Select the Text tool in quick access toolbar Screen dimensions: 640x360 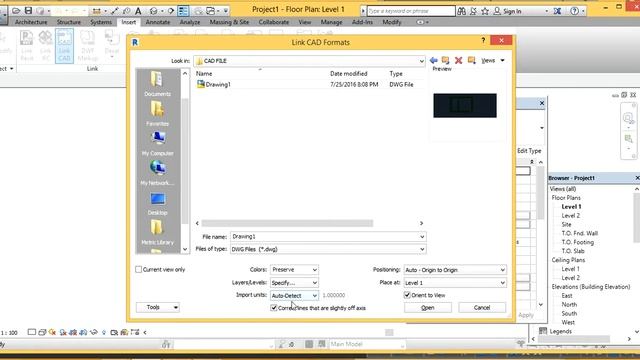(138, 11)
